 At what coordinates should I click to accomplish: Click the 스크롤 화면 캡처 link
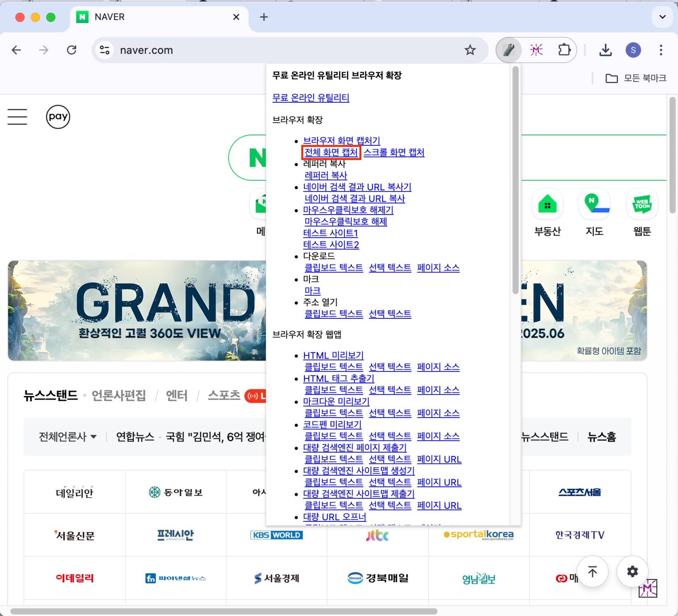(394, 152)
